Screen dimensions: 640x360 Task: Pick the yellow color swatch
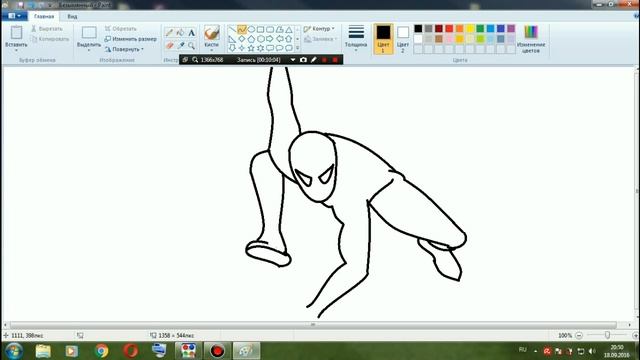pos(470,29)
